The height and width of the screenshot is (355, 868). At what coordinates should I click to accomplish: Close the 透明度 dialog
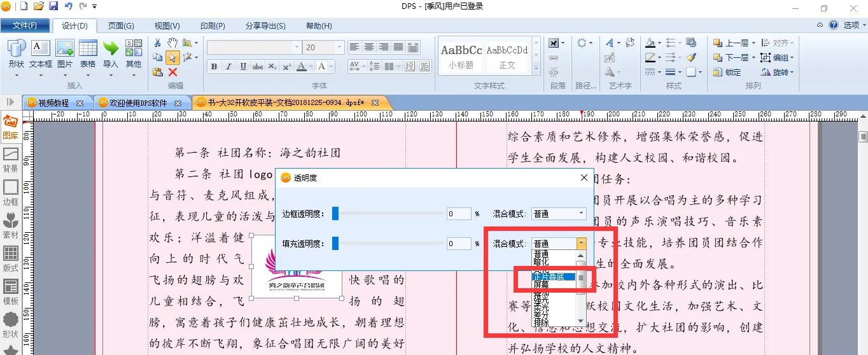tap(584, 177)
